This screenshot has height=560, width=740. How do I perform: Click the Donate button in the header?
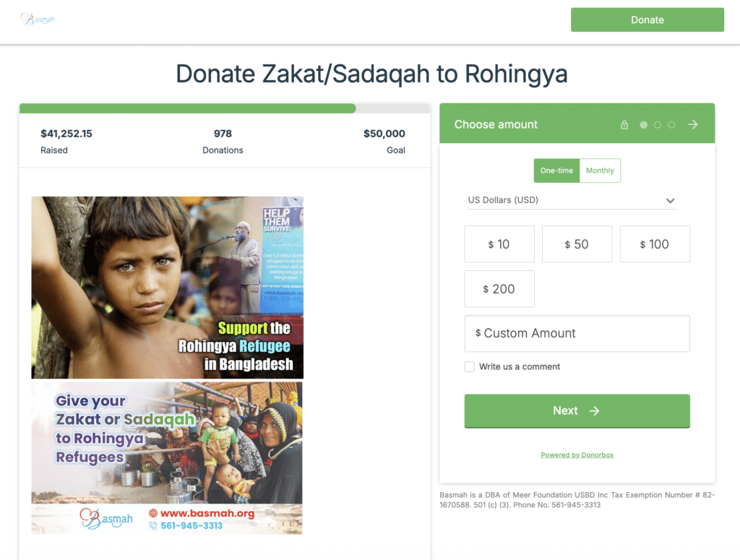647,20
